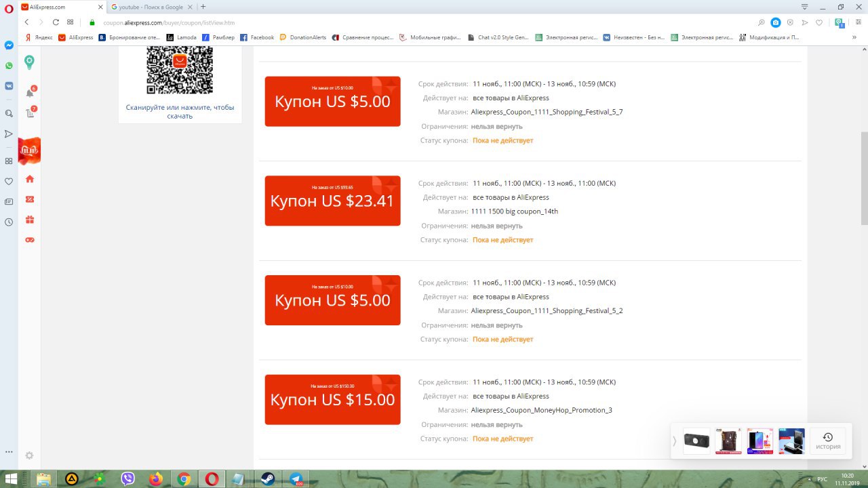Image resolution: width=868 pixels, height=488 pixels.
Task: Select coupon for Shopping_Festival_5_2 store
Action: [332, 300]
